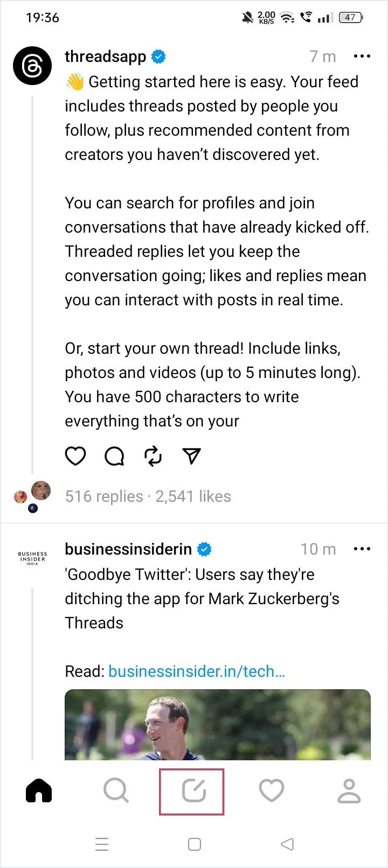Repost the threadsapp thread
Screen dimensions: 388x868
(x=153, y=456)
